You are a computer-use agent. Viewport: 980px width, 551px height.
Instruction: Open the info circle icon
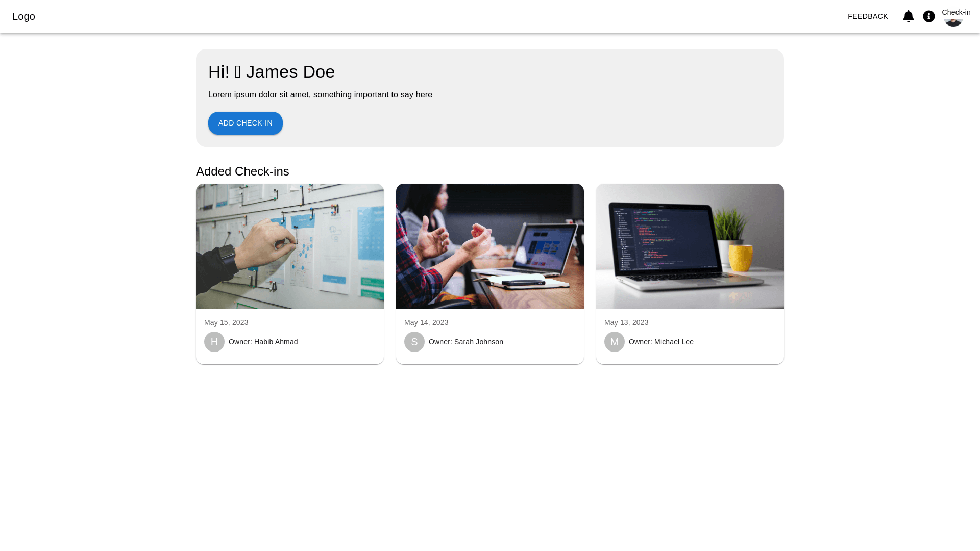928,16
